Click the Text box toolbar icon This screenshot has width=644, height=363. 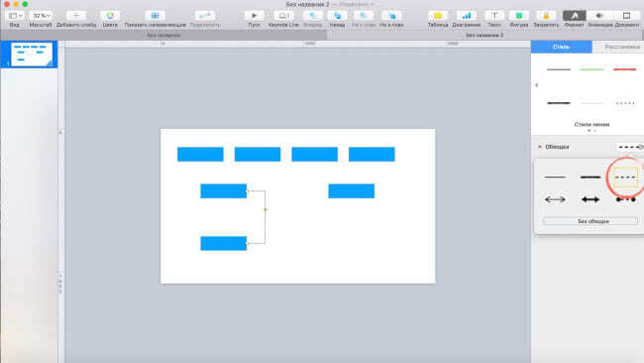click(494, 16)
